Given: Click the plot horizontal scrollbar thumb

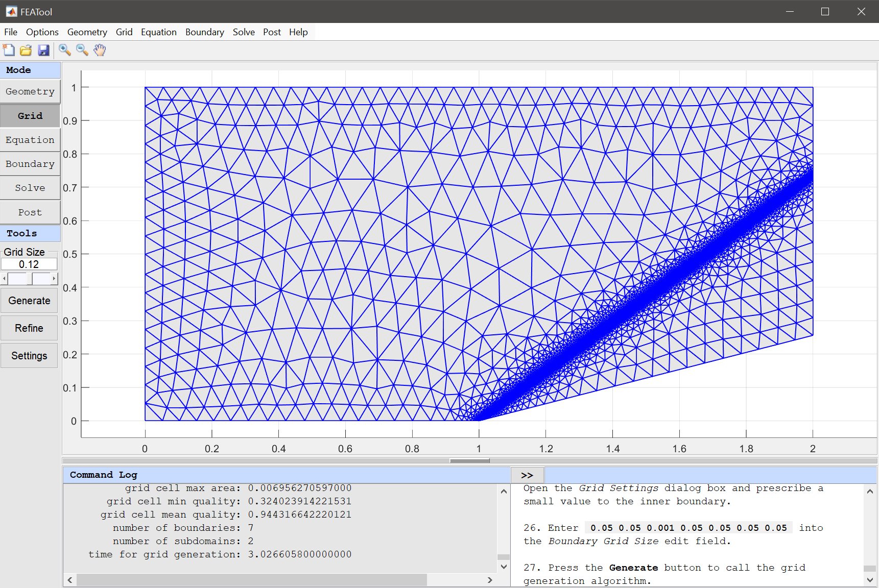Looking at the screenshot, I should pos(470,461).
